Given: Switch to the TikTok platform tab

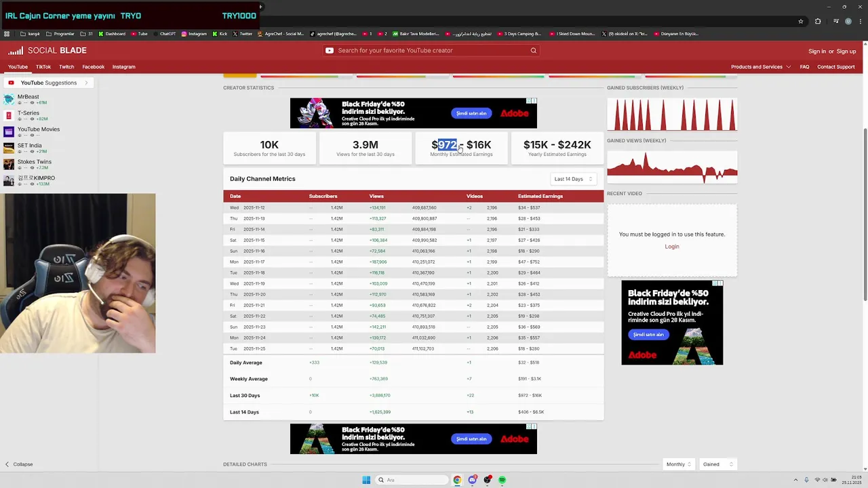Looking at the screenshot, I should (43, 67).
